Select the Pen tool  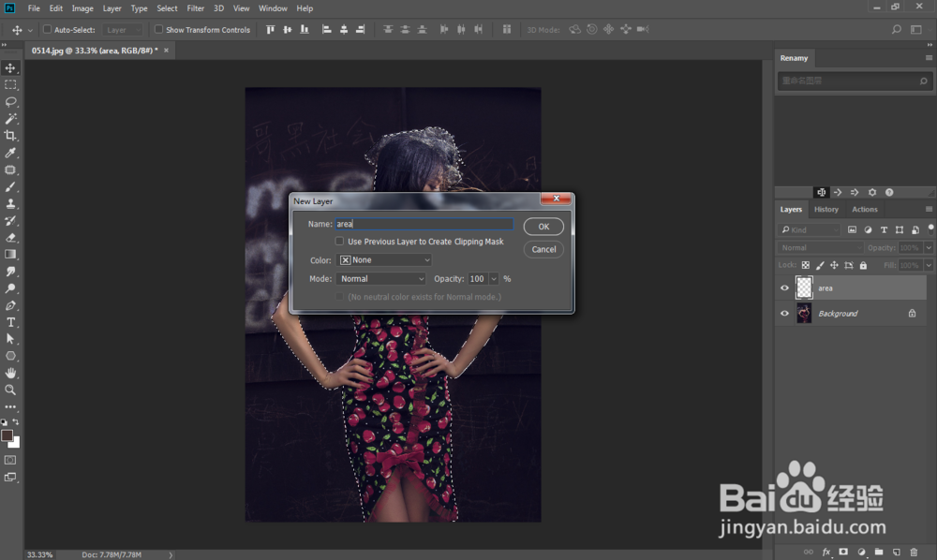coord(10,305)
